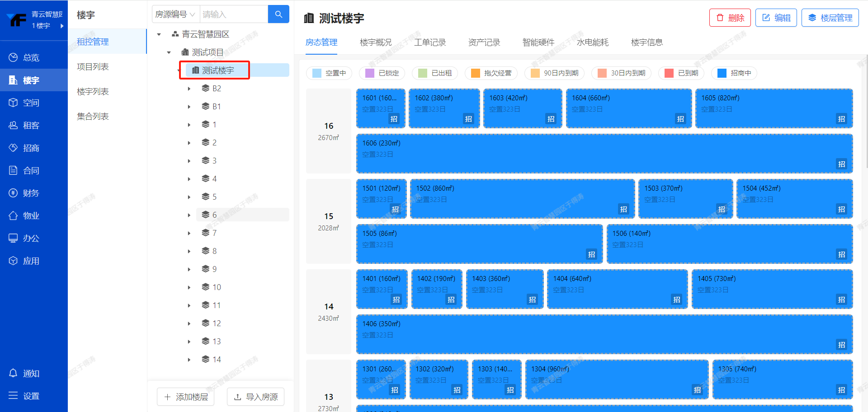The image size is (868, 412).
Task: Open the 房源编号 search type dropdown
Action: pyautogui.click(x=175, y=14)
